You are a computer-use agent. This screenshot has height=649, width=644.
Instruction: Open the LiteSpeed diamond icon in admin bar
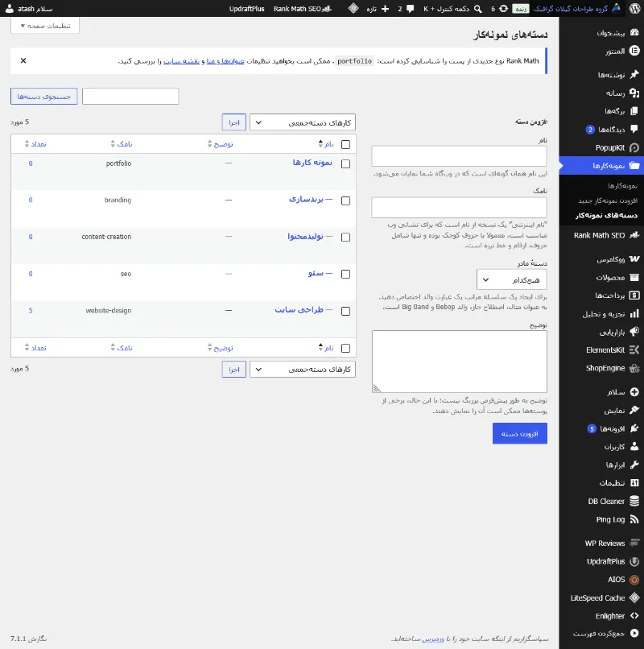click(353, 8)
